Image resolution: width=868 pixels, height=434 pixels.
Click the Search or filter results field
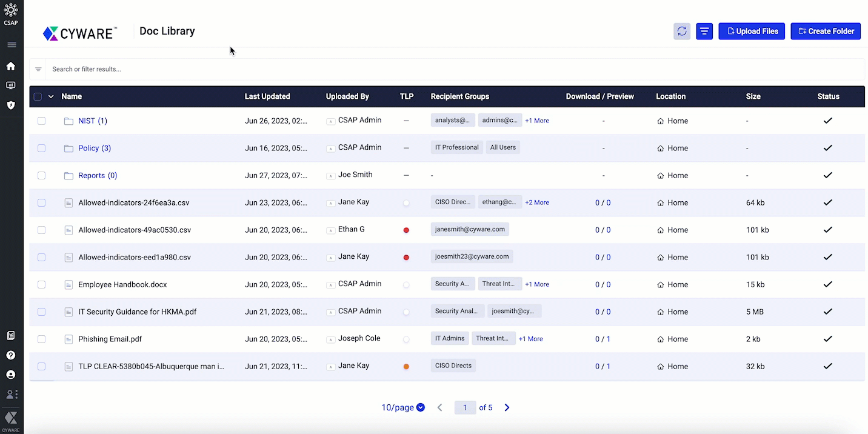(x=424, y=69)
